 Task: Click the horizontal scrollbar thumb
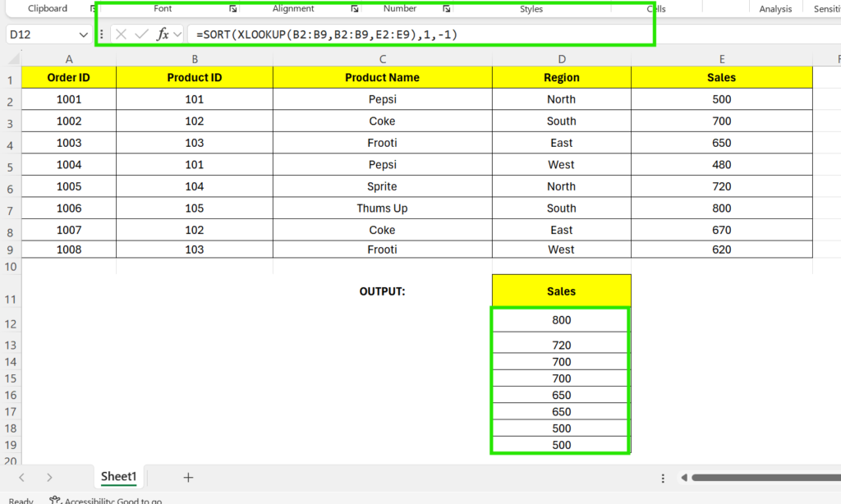click(x=766, y=477)
